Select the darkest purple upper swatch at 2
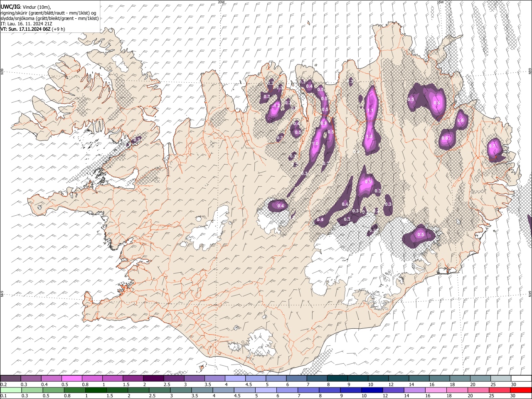The width and height of the screenshot is (532, 399). tap(153, 378)
